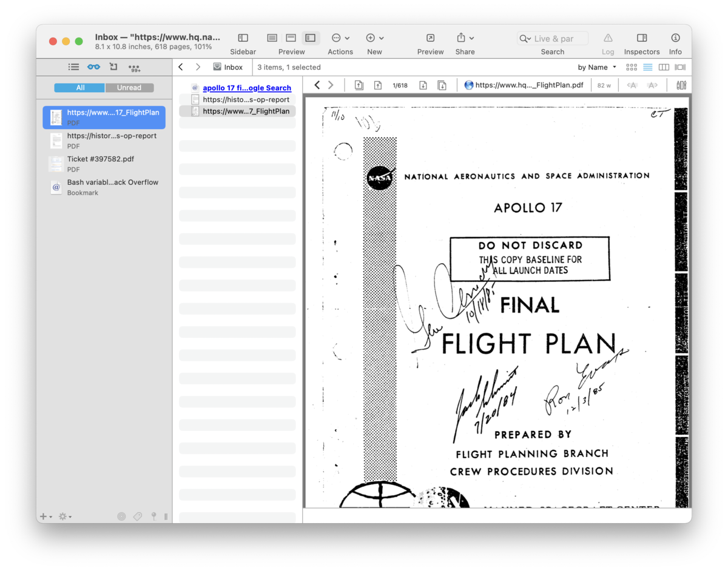Jump to the last PDF page
The image size is (728, 571).
[442, 85]
